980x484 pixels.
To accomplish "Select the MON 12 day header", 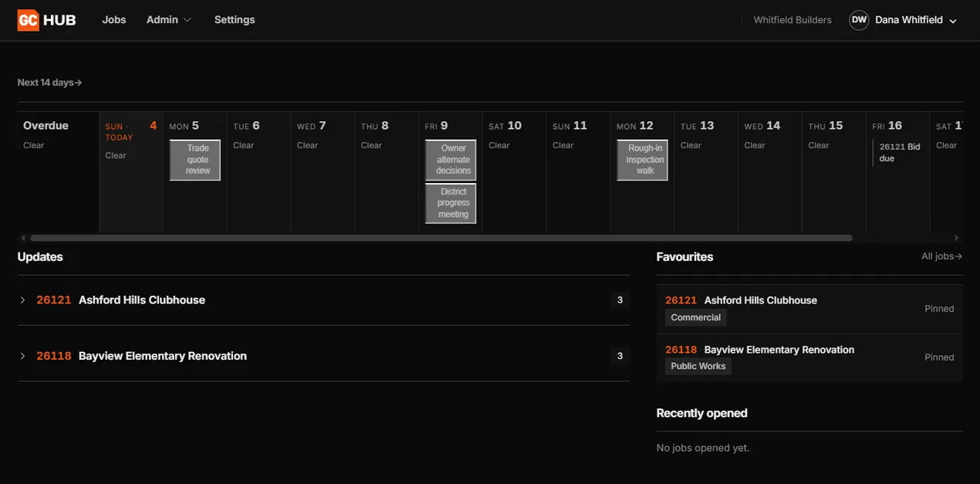I will pos(635,126).
